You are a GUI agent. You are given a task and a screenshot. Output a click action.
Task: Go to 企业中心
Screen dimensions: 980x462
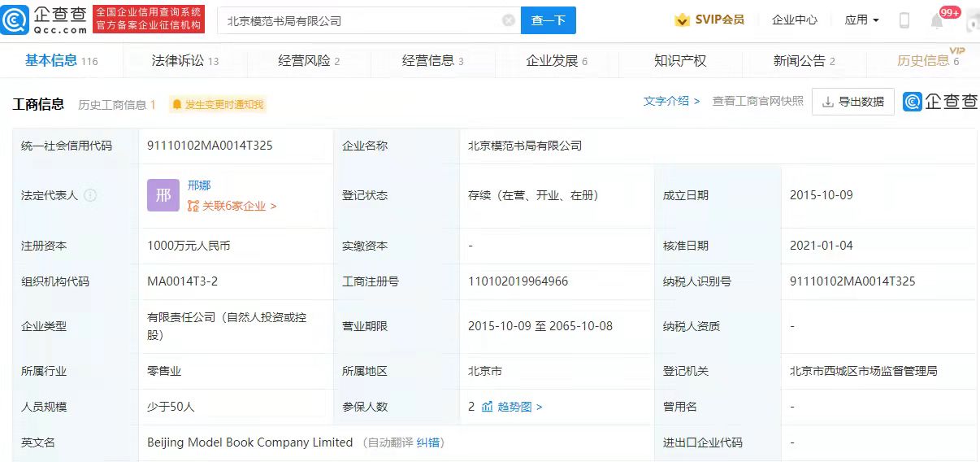click(795, 20)
